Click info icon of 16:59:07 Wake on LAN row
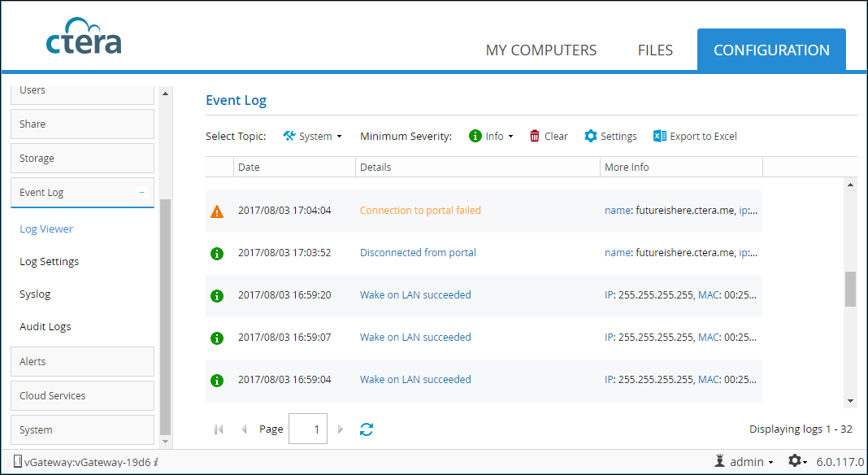The image size is (868, 475). [x=217, y=338]
